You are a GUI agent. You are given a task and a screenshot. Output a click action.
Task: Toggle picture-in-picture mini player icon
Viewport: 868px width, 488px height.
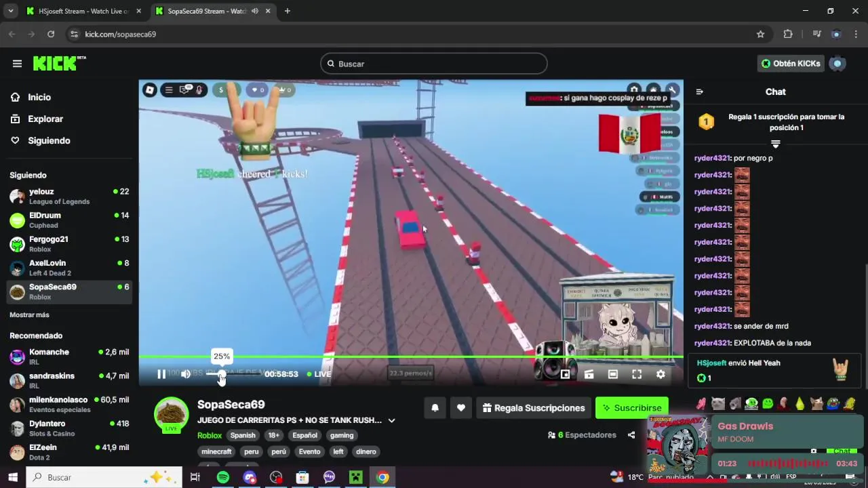[565, 374]
